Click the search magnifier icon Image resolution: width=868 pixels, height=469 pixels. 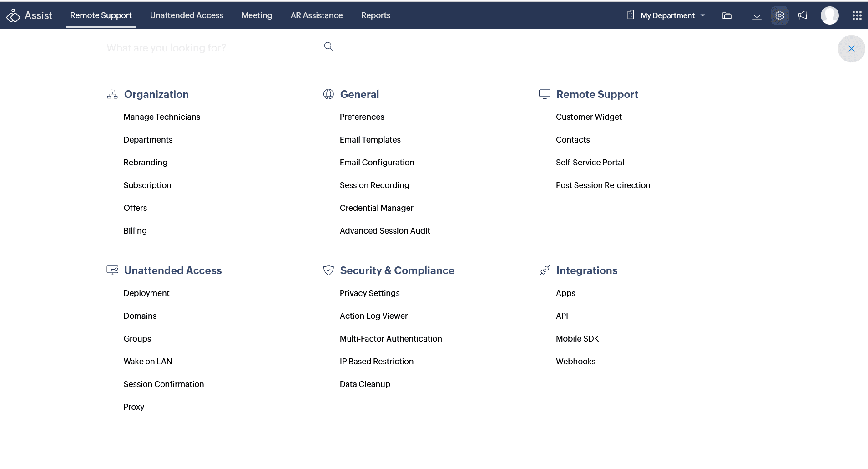point(328,46)
